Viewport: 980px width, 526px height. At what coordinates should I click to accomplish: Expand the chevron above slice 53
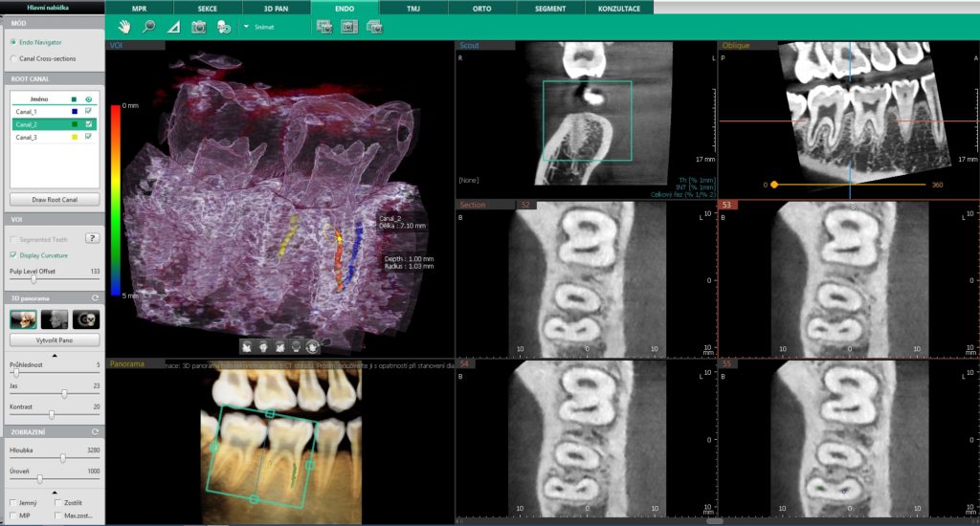(x=850, y=205)
